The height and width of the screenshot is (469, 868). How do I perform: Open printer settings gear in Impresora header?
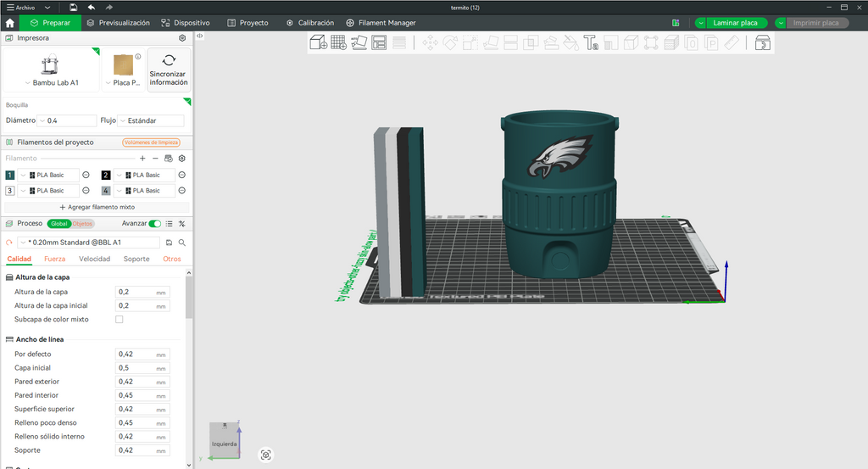coord(182,38)
